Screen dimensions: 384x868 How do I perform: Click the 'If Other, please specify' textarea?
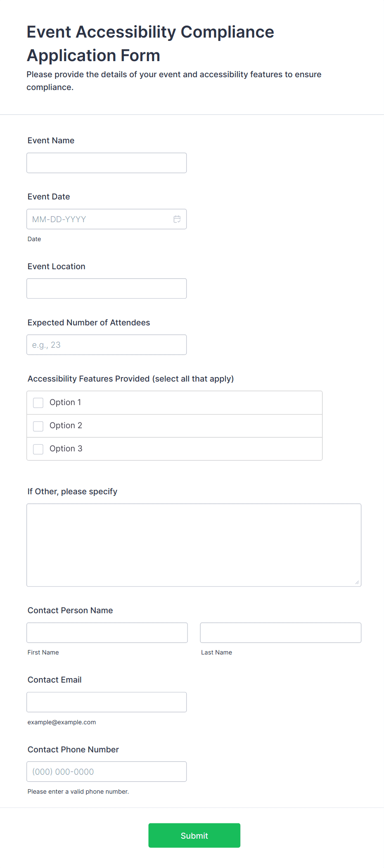(x=194, y=545)
